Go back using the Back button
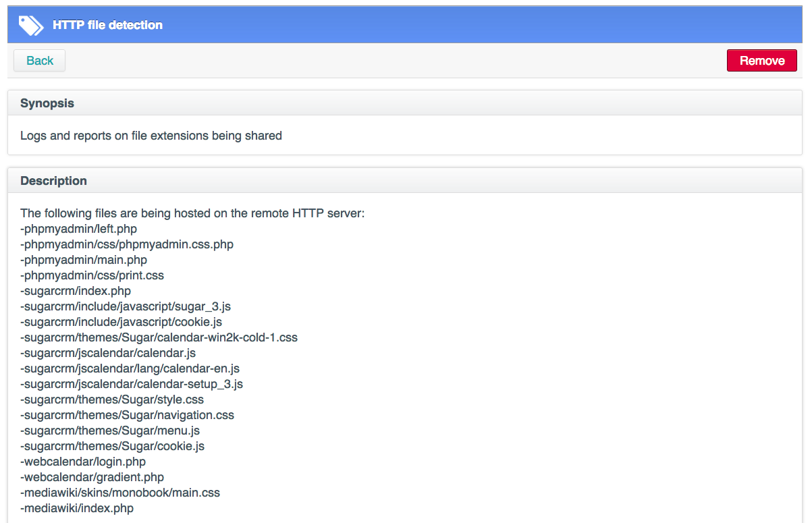 (x=40, y=61)
